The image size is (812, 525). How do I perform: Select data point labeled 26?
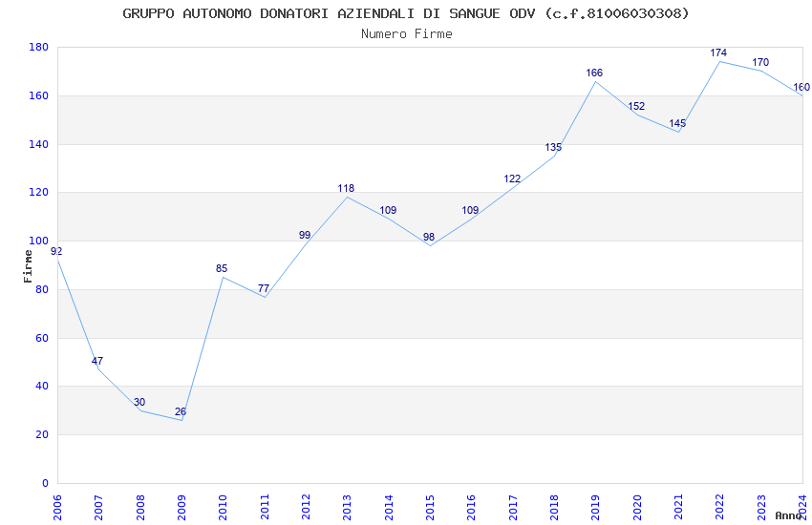181,411
